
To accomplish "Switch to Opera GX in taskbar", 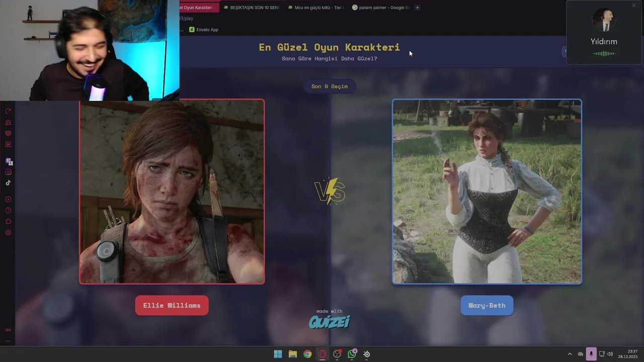I will [323, 354].
